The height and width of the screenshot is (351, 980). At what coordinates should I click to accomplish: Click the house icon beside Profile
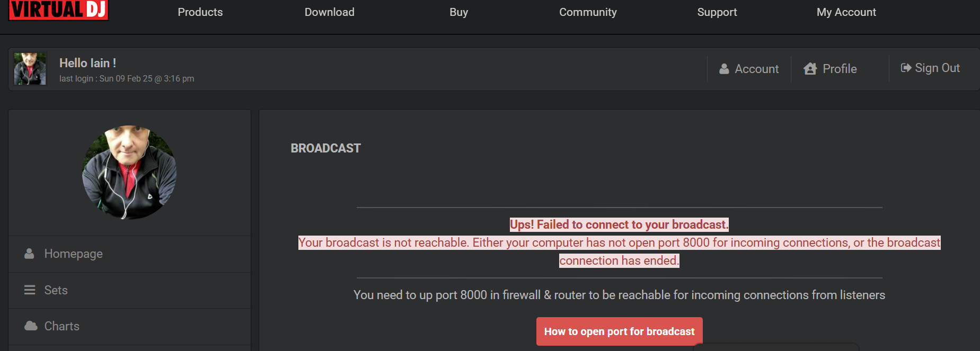(810, 69)
